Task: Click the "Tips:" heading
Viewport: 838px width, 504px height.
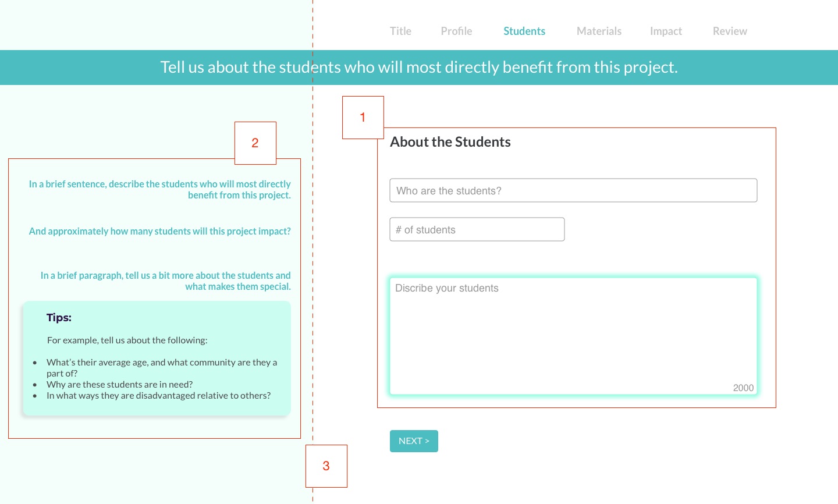Action: (x=59, y=318)
